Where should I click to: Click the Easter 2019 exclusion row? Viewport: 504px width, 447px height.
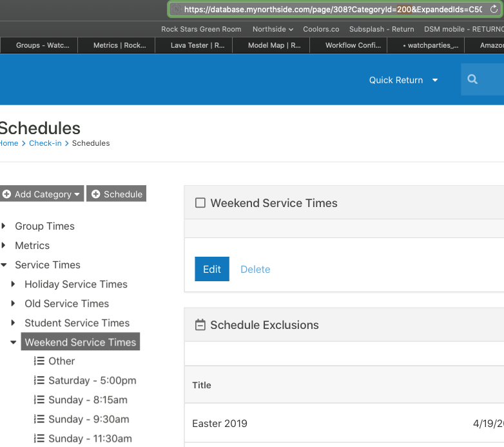(344, 423)
